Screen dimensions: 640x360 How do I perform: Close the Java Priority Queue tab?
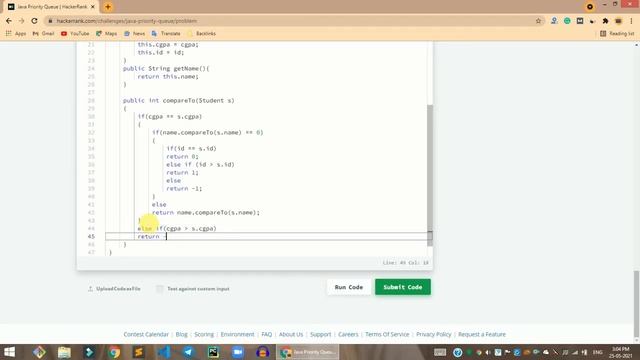pyautogui.click(x=93, y=7)
